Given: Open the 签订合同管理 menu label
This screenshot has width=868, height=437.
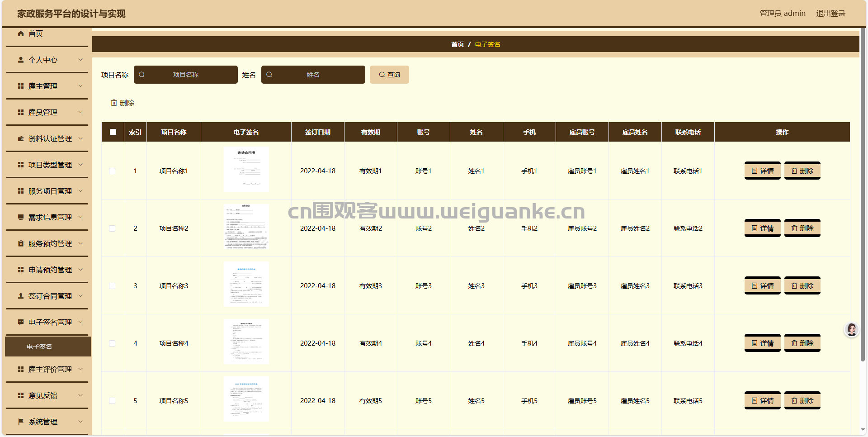Looking at the screenshot, I should [x=50, y=296].
